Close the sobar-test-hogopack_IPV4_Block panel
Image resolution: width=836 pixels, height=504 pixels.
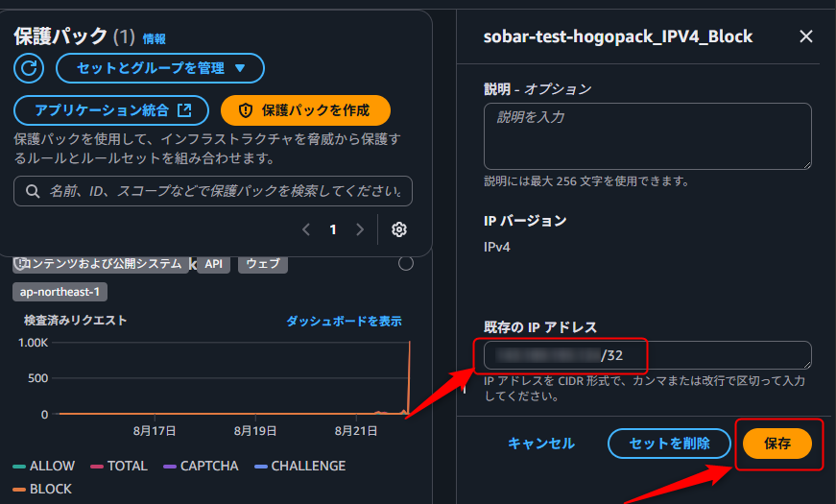[806, 36]
